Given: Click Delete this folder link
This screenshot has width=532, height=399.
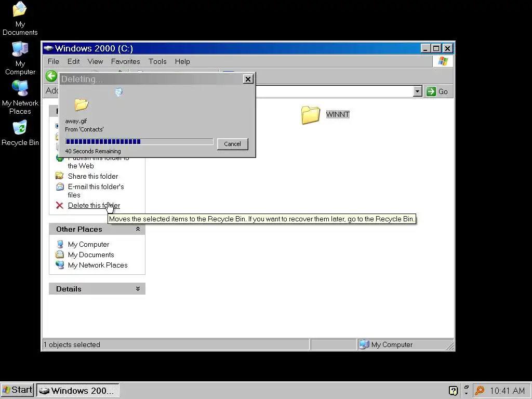Looking at the screenshot, I should point(94,205).
